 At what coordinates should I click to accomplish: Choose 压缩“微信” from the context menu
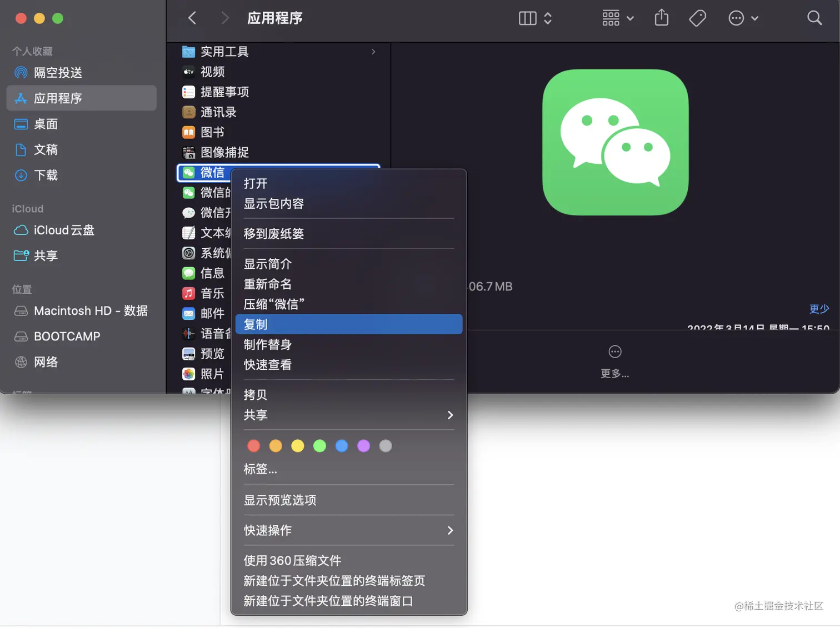pos(349,304)
